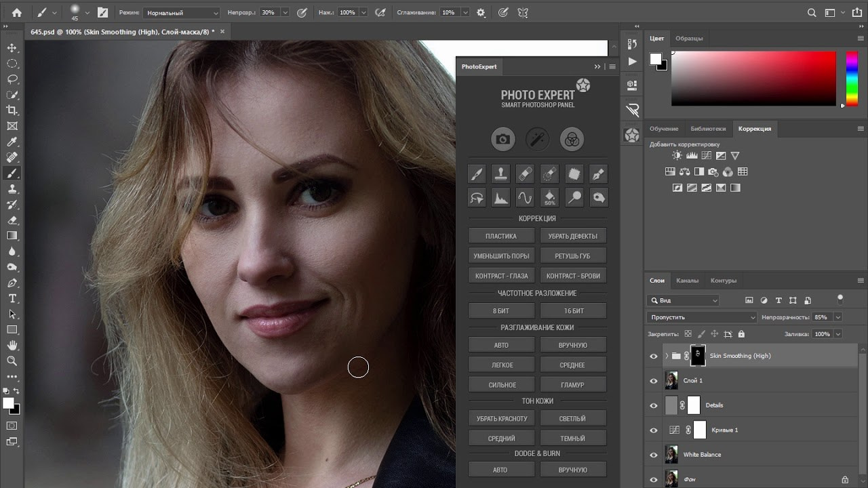Switch to the Каналы tab
This screenshot has height=488, width=868.
coord(687,281)
